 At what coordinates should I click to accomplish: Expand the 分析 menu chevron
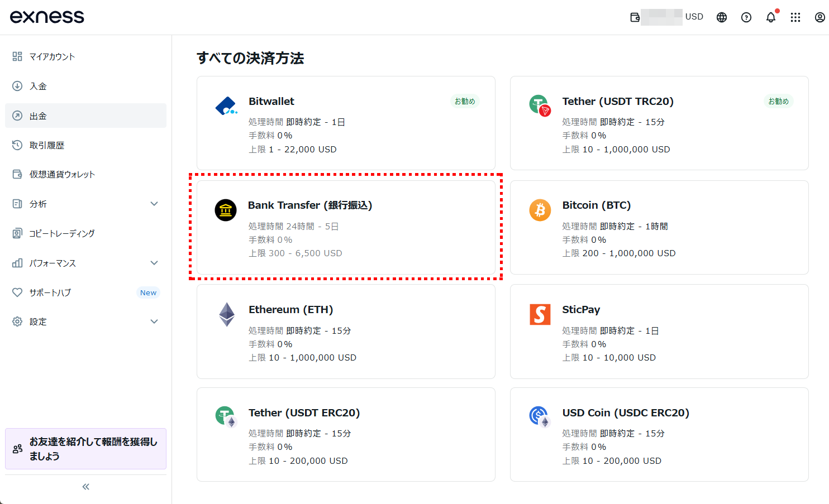[x=154, y=204]
